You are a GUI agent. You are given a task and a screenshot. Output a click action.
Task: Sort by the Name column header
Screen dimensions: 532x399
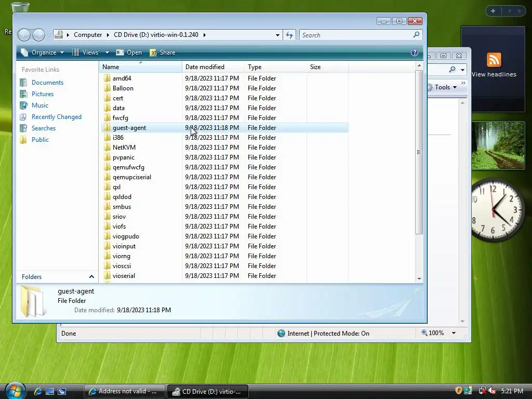(140, 67)
